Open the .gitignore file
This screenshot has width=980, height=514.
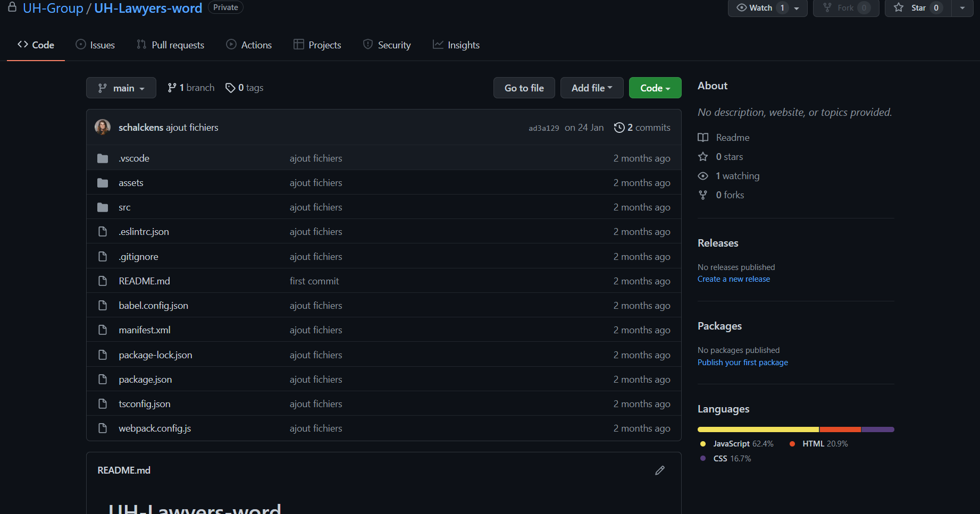[x=138, y=257]
